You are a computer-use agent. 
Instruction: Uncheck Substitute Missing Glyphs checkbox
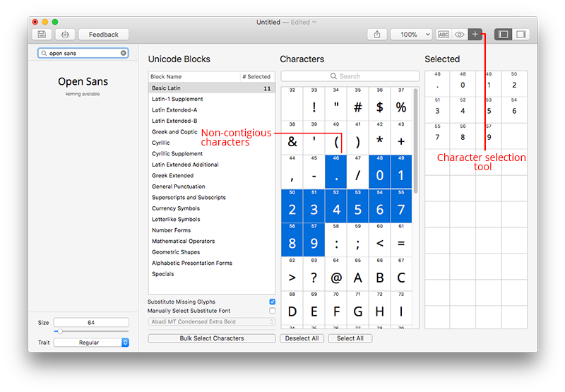[272, 302]
